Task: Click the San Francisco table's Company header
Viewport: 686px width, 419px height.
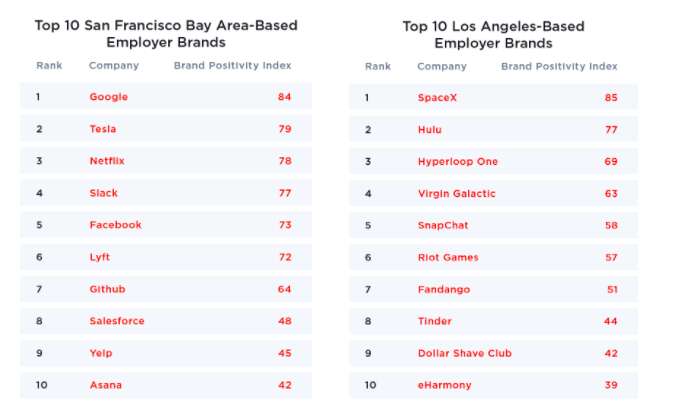Action: (x=114, y=66)
